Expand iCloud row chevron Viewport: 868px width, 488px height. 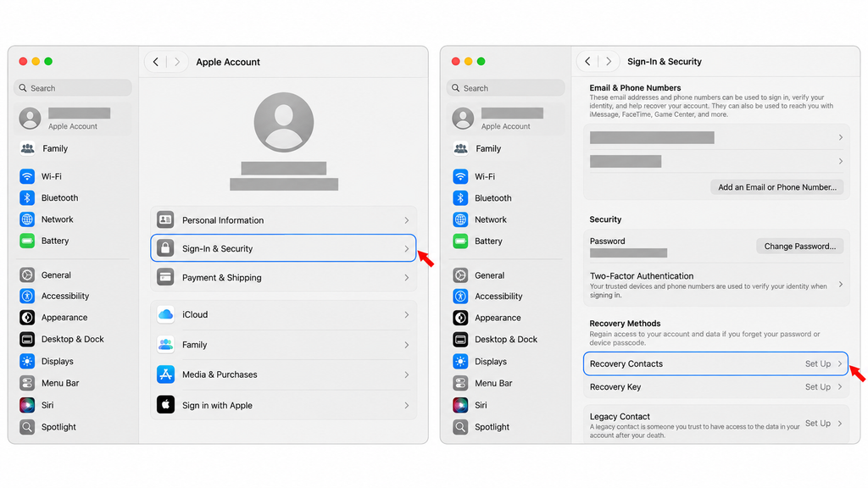tap(406, 315)
